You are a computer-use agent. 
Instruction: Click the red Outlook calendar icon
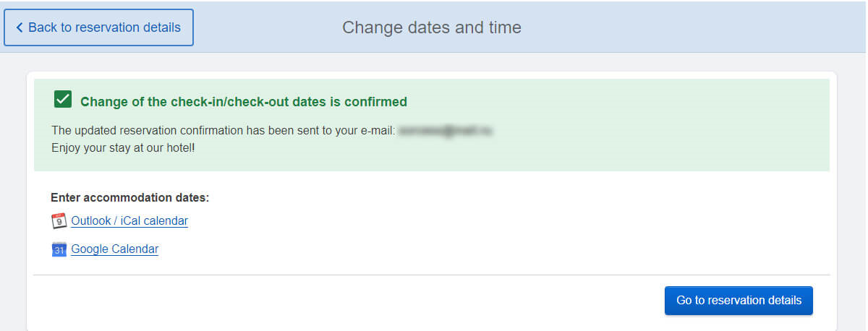(x=59, y=221)
